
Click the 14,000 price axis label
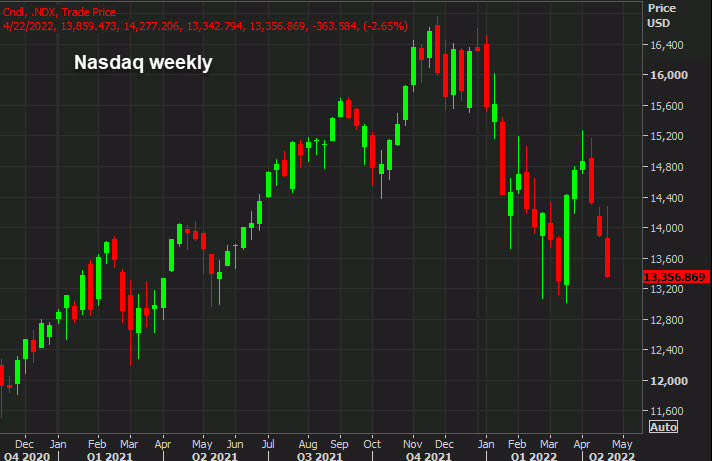(x=667, y=228)
